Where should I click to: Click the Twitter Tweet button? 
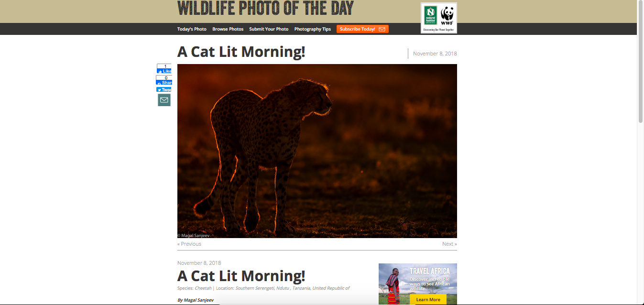coord(164,89)
